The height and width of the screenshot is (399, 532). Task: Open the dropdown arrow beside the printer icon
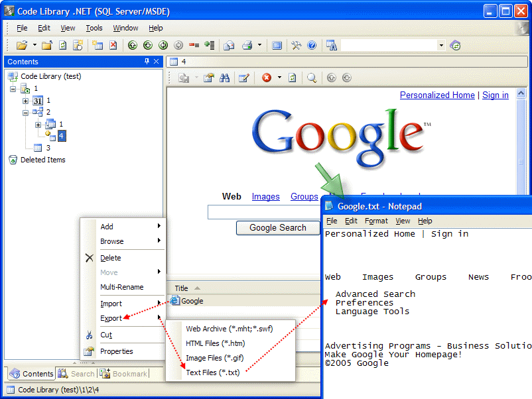click(259, 45)
